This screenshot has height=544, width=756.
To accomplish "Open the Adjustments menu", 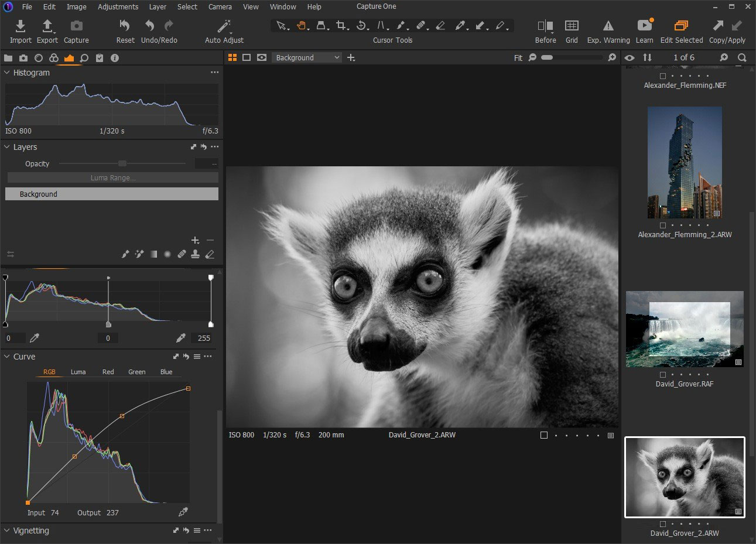I will (118, 7).
